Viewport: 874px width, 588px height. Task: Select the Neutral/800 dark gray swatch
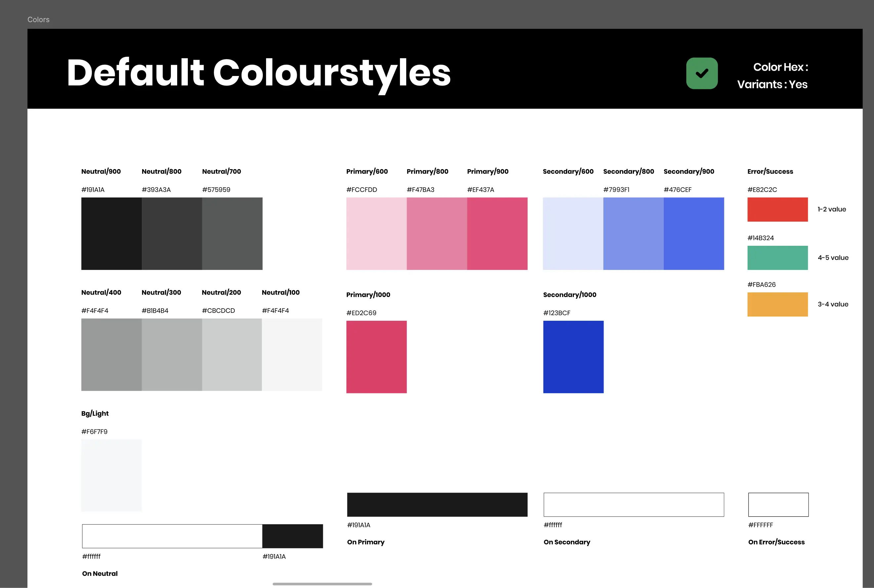tap(172, 234)
